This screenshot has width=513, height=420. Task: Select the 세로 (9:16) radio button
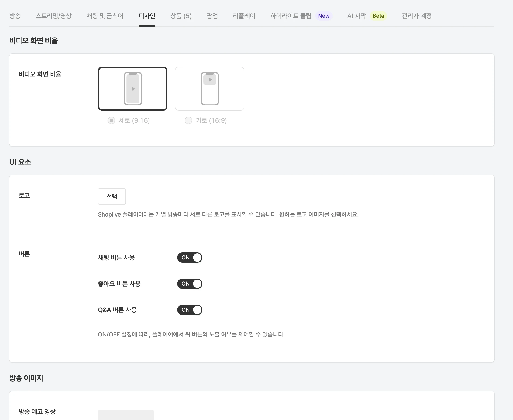(x=111, y=120)
